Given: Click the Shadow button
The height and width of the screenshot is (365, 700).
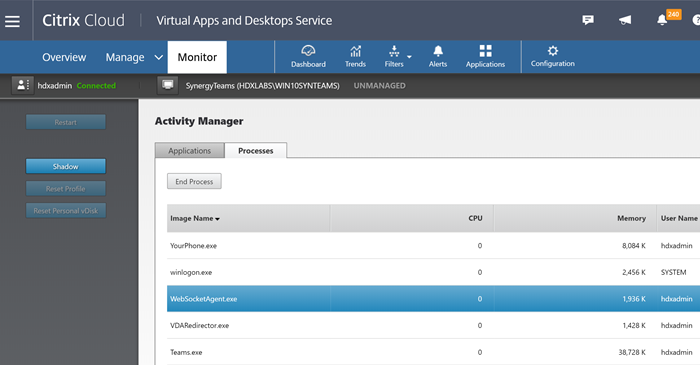Looking at the screenshot, I should (66, 166).
